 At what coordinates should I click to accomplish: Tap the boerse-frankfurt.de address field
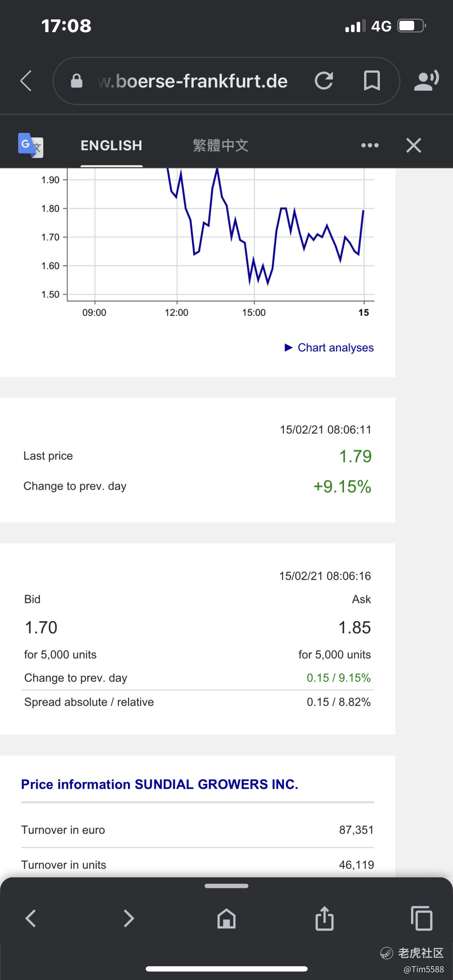coord(192,81)
